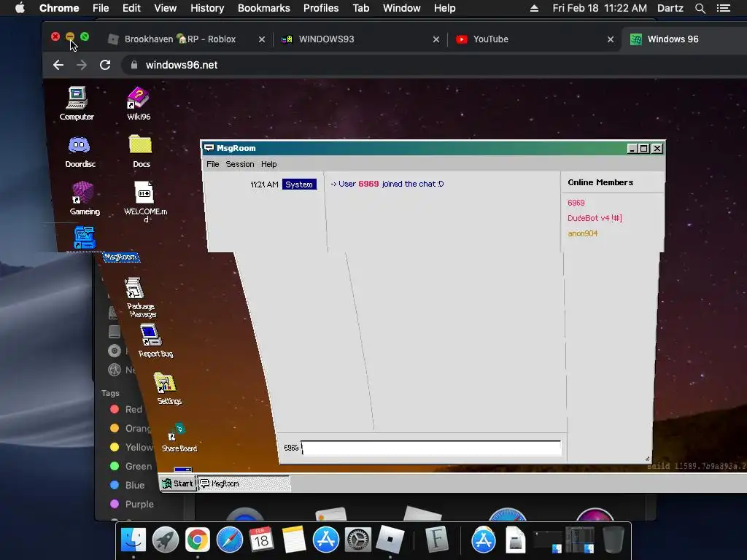Maximize the MsgRoom window
This screenshot has height=560, width=747.
coord(644,149)
